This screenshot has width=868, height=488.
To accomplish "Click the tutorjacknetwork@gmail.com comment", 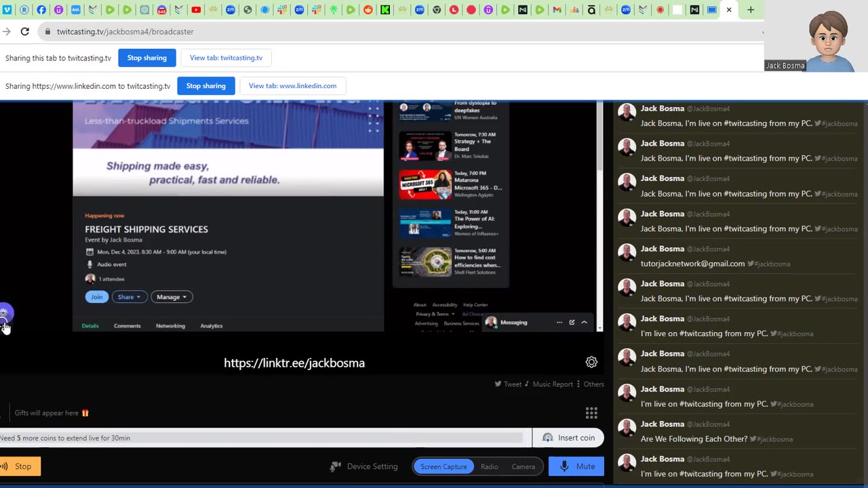I will pyautogui.click(x=692, y=264).
